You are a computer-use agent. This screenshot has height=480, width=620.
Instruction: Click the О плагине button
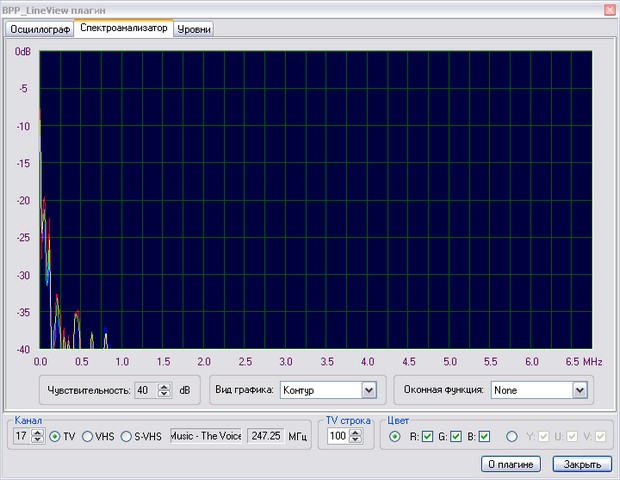(511, 464)
